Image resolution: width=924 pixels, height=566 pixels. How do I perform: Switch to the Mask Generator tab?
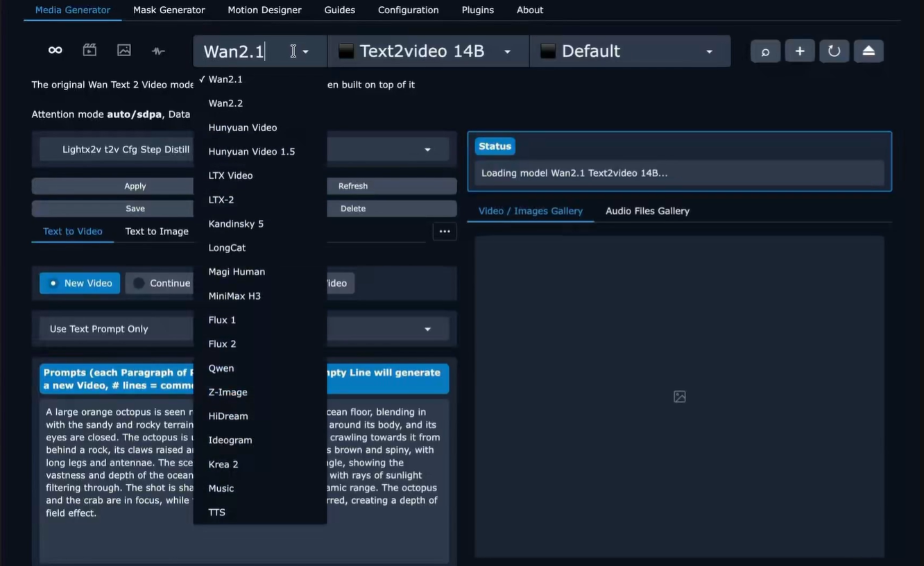point(169,10)
